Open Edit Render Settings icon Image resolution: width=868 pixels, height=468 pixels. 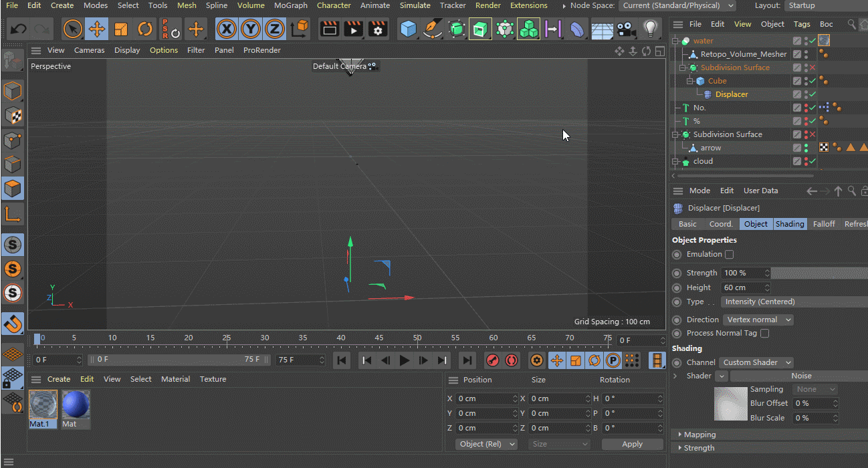tap(378, 29)
